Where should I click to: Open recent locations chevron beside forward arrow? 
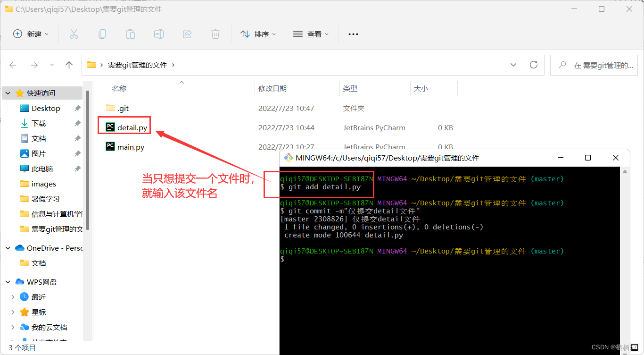click(x=52, y=65)
